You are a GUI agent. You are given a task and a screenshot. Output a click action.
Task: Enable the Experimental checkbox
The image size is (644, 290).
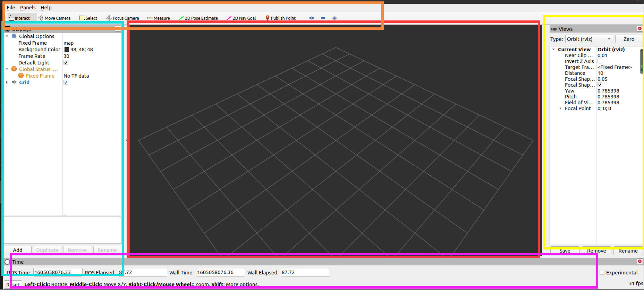[602, 272]
